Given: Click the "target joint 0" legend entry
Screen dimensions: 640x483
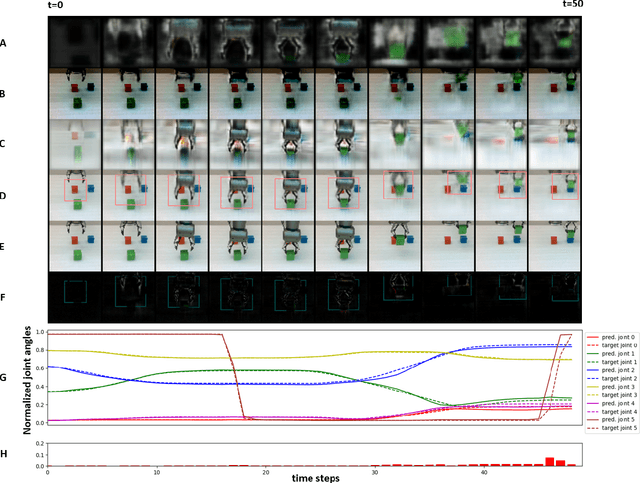Looking at the screenshot, I should coord(611,345).
